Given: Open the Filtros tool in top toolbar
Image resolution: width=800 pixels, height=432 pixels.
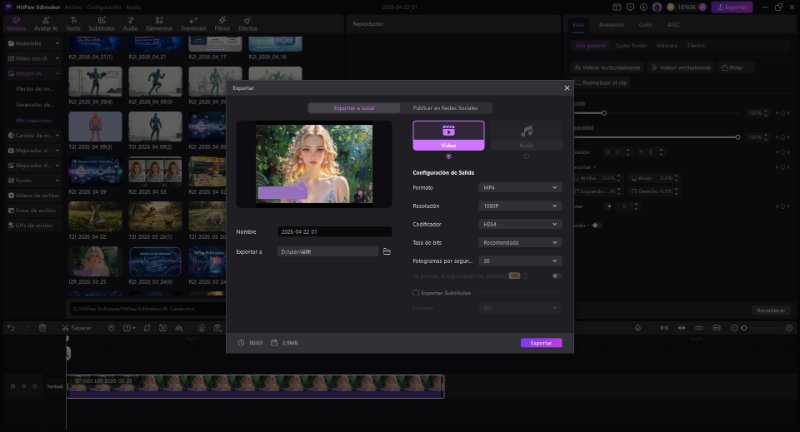Looking at the screenshot, I should click(222, 23).
